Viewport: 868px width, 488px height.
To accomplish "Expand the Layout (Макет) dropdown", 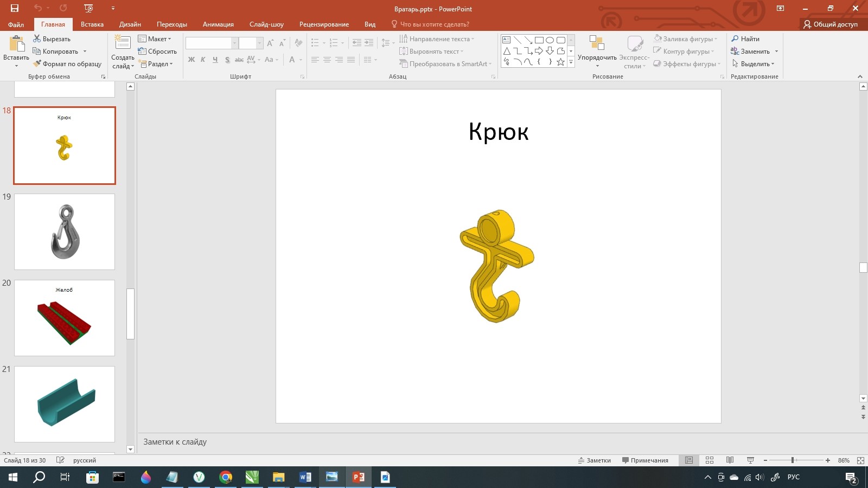I will point(155,39).
